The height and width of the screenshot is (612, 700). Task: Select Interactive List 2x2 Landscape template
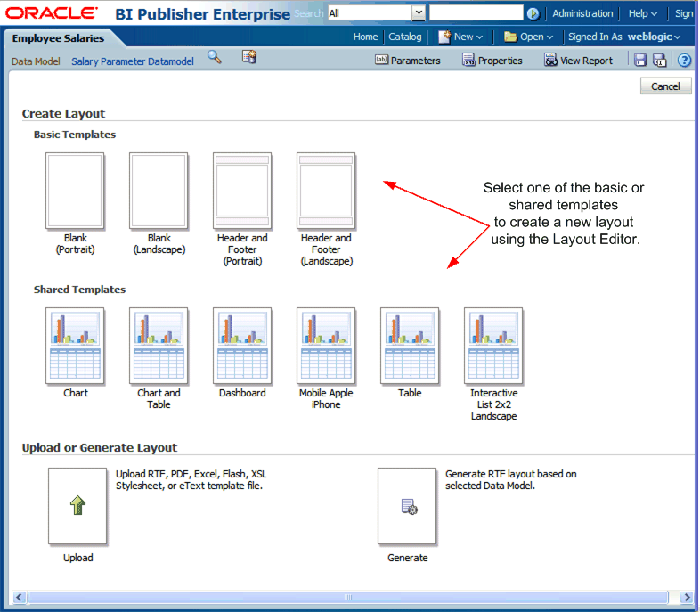493,346
